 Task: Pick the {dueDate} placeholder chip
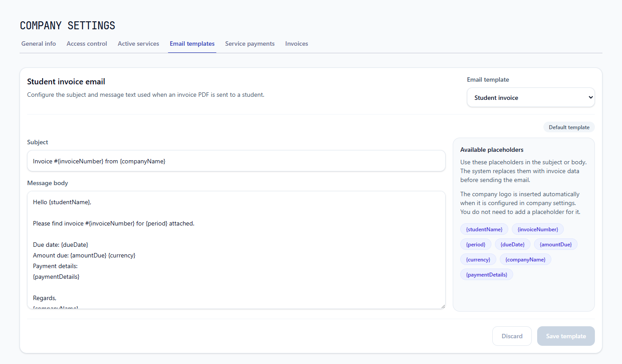pos(512,245)
